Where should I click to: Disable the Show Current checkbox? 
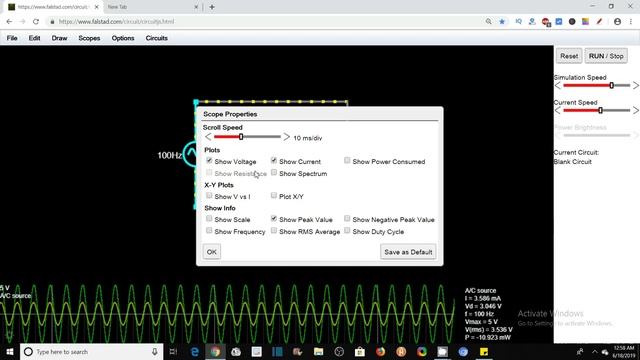point(274,160)
